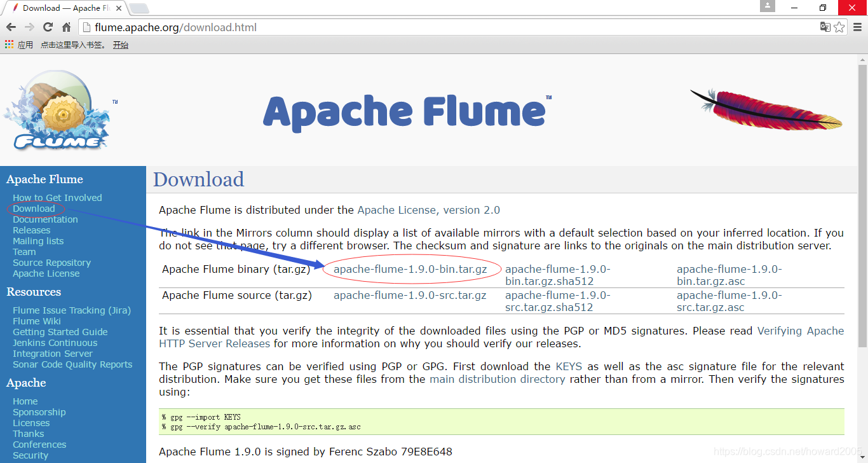This screenshot has height=463, width=868.
Task: Open apache-flume-1.9.0-src.tar.gz.asc signature
Action: pyautogui.click(x=729, y=301)
